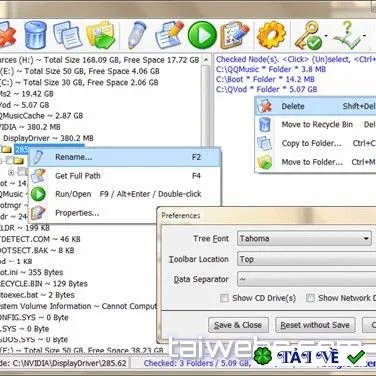Select the DisplayDriver ~ 380.2 MB row
376x376 pixels.
point(48,138)
